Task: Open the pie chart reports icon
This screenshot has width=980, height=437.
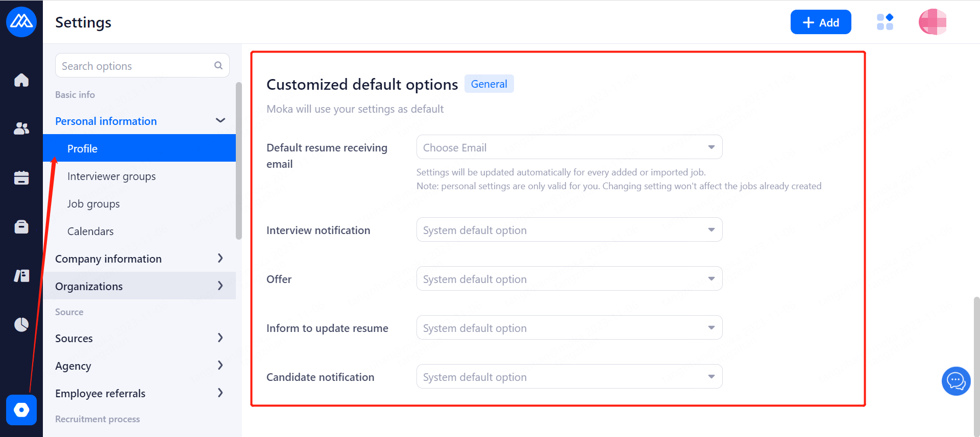Action: pyautogui.click(x=21, y=324)
